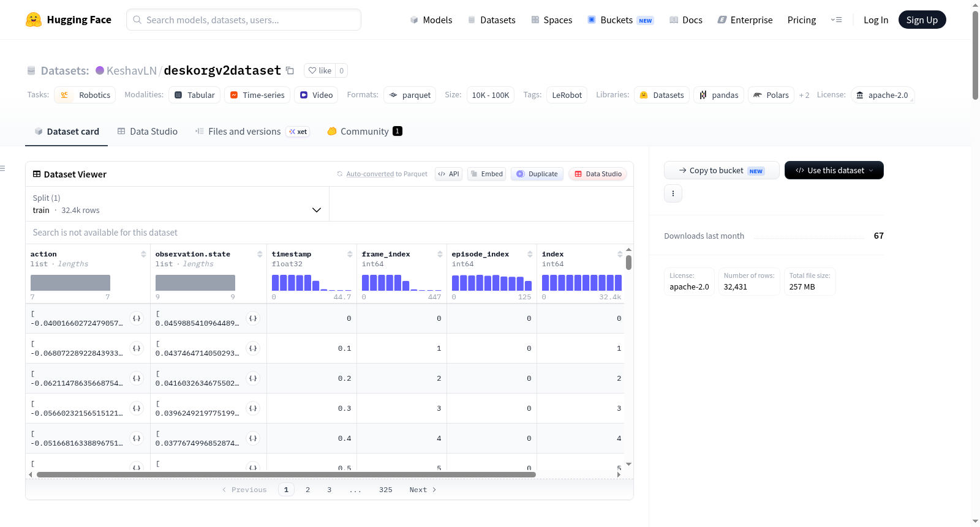Open the Use this dataset dropdown
Image resolution: width=980 pixels, height=527 pixels.
[834, 170]
